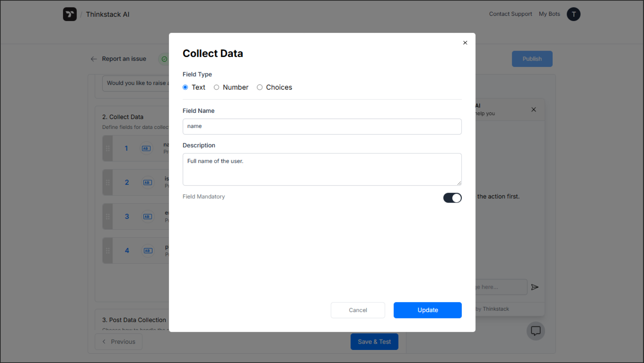Viewport: 644px width, 363px height.
Task: Click drag handle of field row 3
Action: tap(108, 217)
